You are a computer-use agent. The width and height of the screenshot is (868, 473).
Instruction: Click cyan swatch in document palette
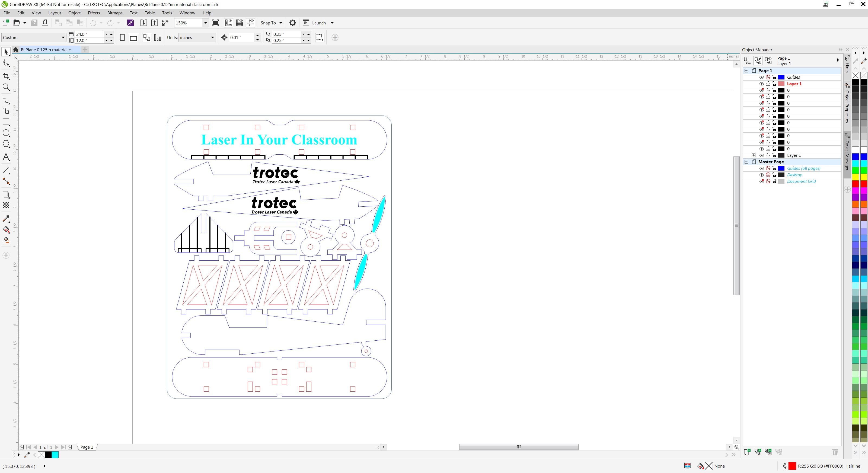click(x=55, y=455)
